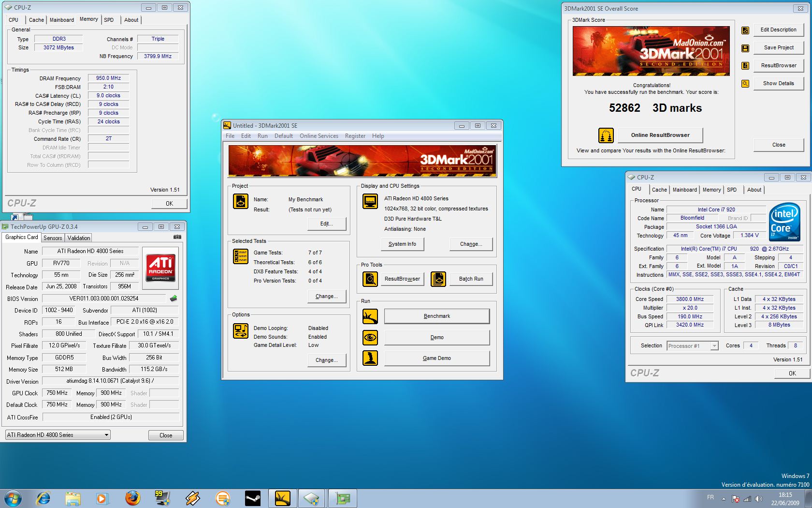Open the About tab in the memory CPU-Z window
Screen dimensions: 812x508
pos(131,20)
